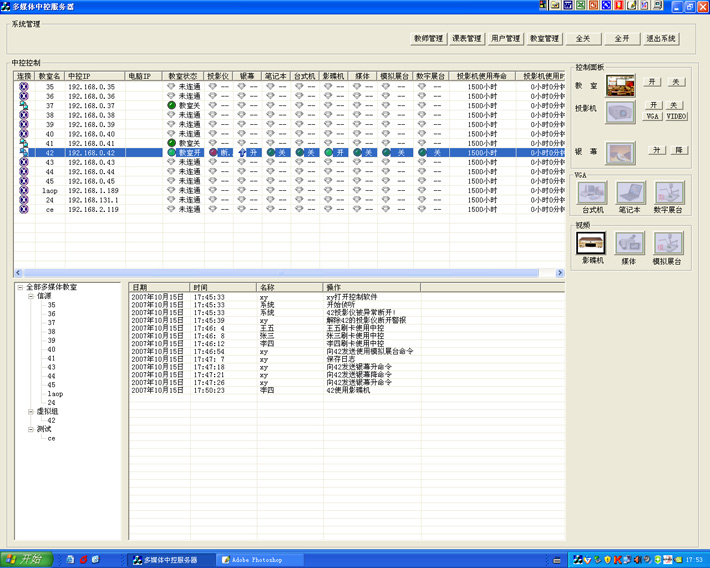Screen dimensions: 710x568
Task: Click the 银幕 screen icon
Action: coord(620,153)
